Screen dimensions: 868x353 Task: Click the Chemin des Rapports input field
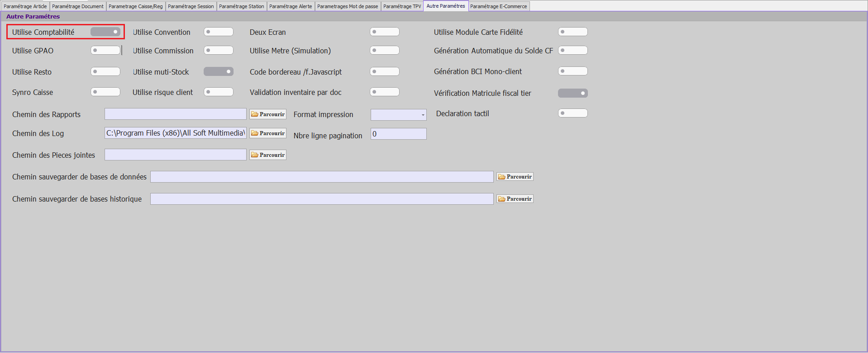pyautogui.click(x=176, y=114)
